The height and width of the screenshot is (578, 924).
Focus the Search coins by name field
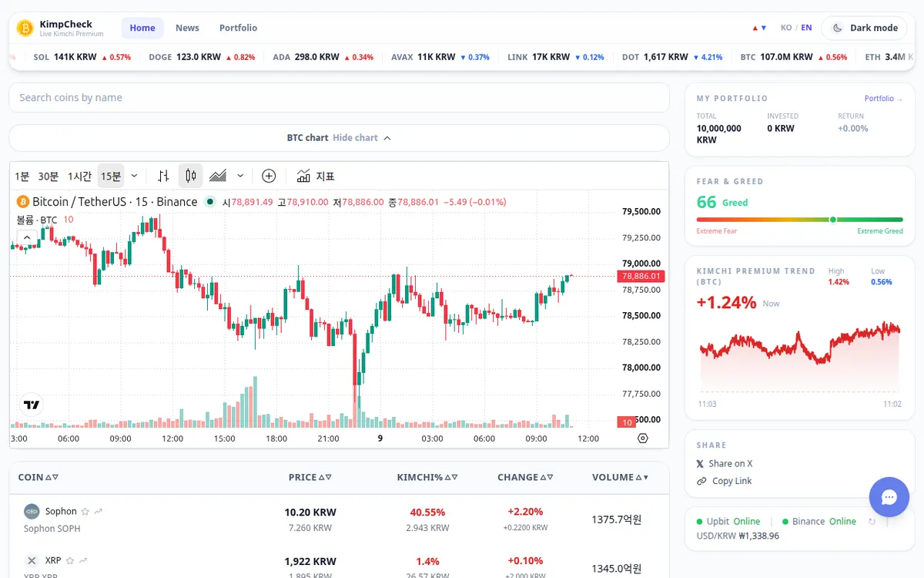[340, 98]
